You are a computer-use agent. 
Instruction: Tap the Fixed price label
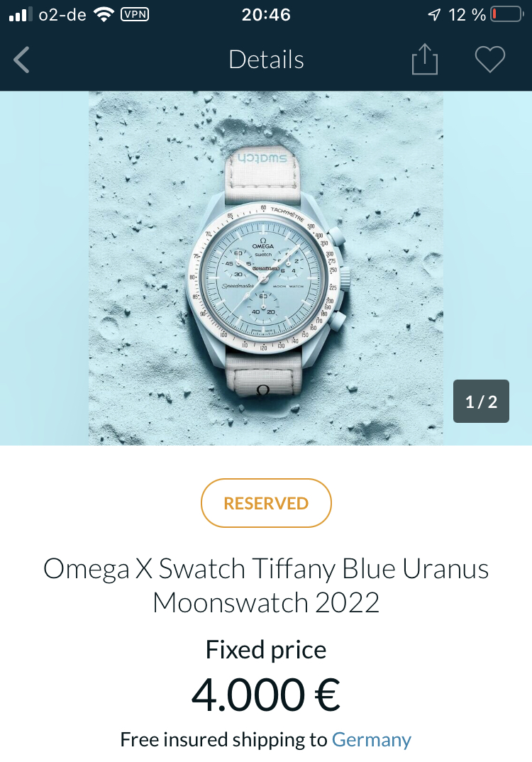click(266, 650)
